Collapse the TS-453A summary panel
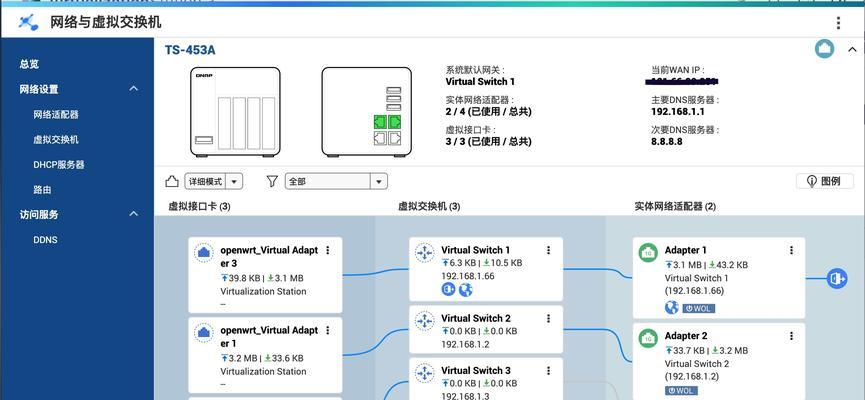The height and width of the screenshot is (400, 865). [852, 50]
